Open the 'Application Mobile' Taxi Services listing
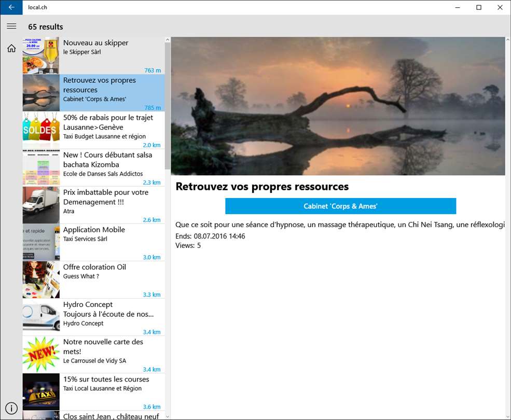This screenshot has height=420, width=511. (x=93, y=243)
